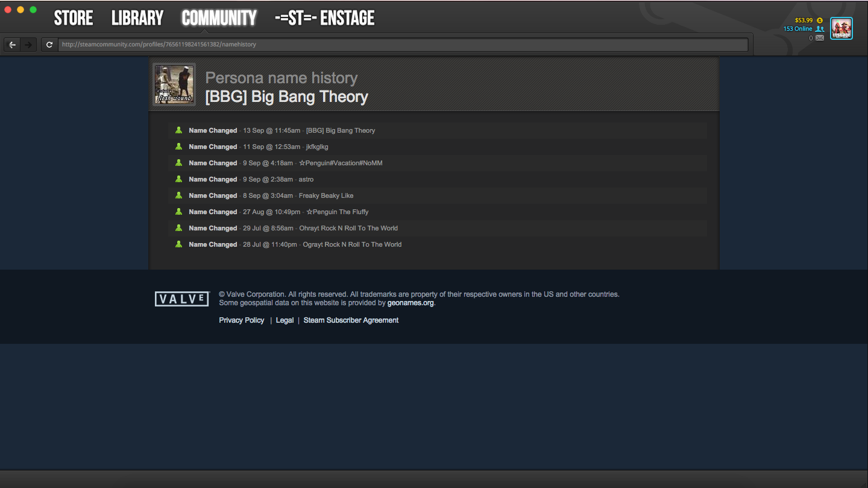Open the geonames.org link
Screen dimensions: 868x488
(x=410, y=303)
